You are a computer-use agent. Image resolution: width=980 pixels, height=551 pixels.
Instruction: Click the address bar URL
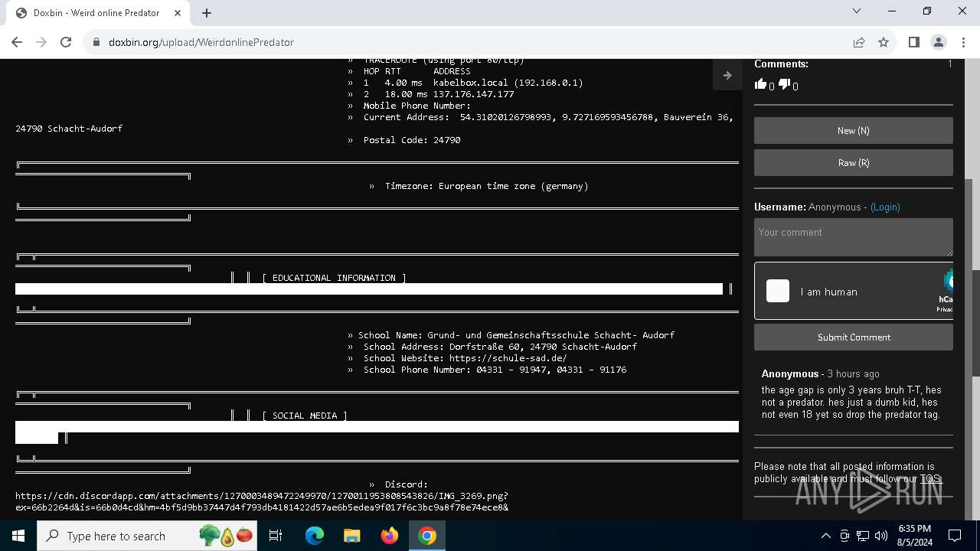click(201, 42)
